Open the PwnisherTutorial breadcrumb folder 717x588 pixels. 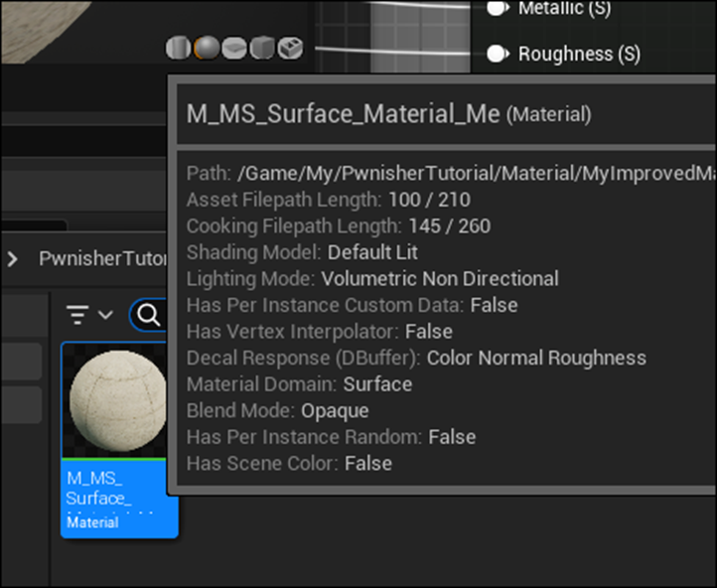pyautogui.click(x=99, y=259)
